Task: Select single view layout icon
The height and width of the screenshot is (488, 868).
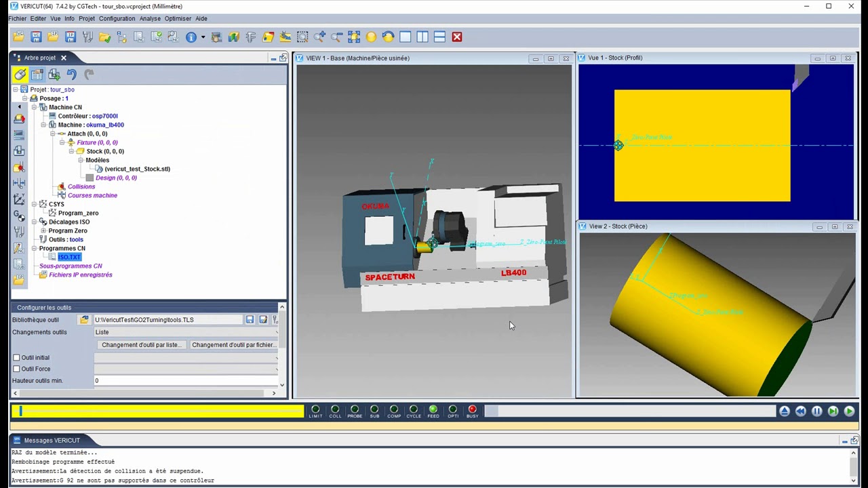Action: pyautogui.click(x=406, y=37)
